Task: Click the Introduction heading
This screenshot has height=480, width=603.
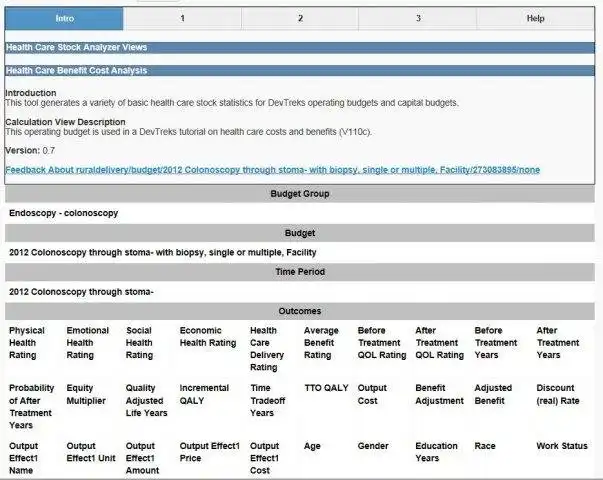Action: (x=30, y=93)
